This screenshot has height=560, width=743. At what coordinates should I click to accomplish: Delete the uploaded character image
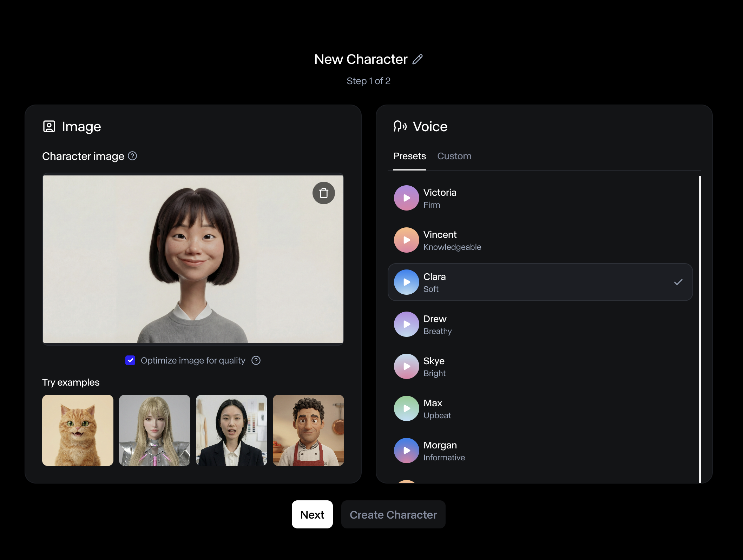click(323, 193)
